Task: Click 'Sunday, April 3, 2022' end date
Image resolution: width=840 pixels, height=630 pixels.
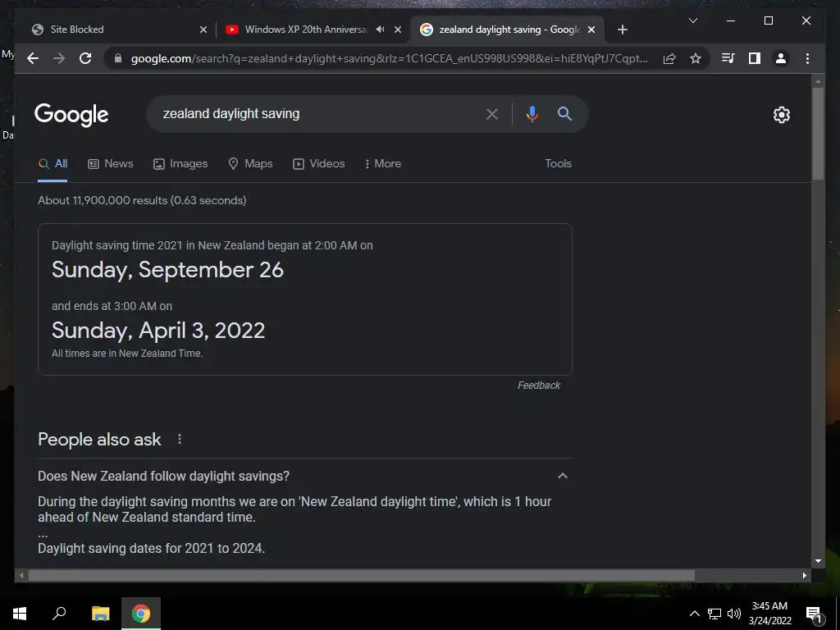Action: (x=158, y=331)
